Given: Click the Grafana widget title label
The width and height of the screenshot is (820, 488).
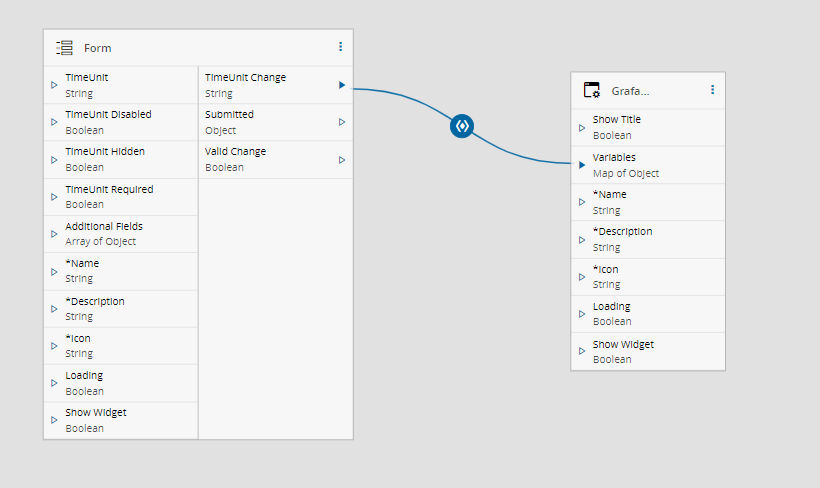Looking at the screenshot, I should [630, 91].
